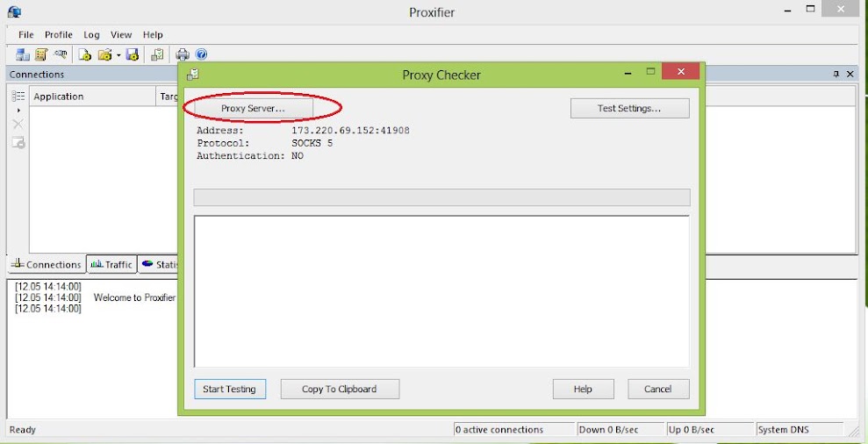The image size is (868, 444).
Task: Click the Proxy Checker toolbar icon
Action: (x=157, y=54)
